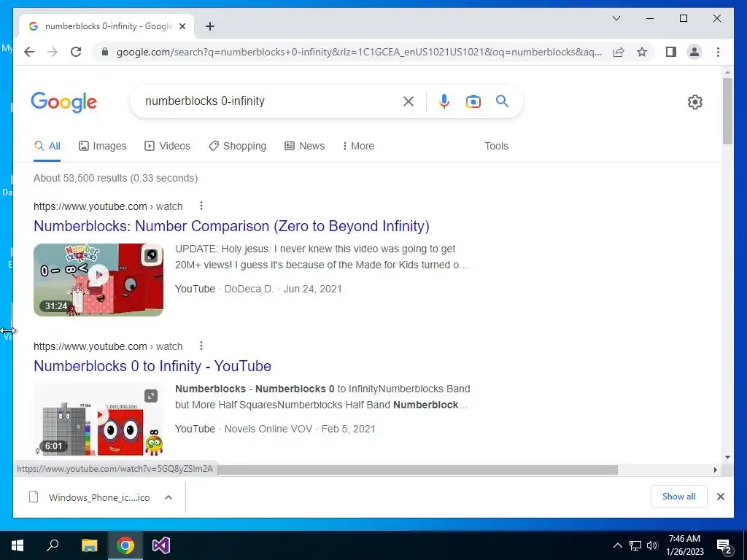Open search Tools
This screenshot has height=560, width=747.
click(x=496, y=146)
